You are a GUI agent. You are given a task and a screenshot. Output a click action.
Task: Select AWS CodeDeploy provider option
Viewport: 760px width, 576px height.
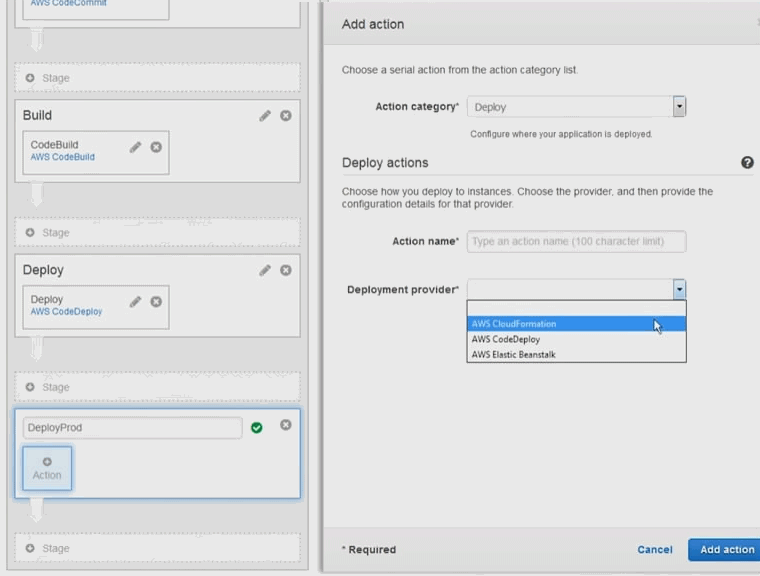pyautogui.click(x=576, y=339)
